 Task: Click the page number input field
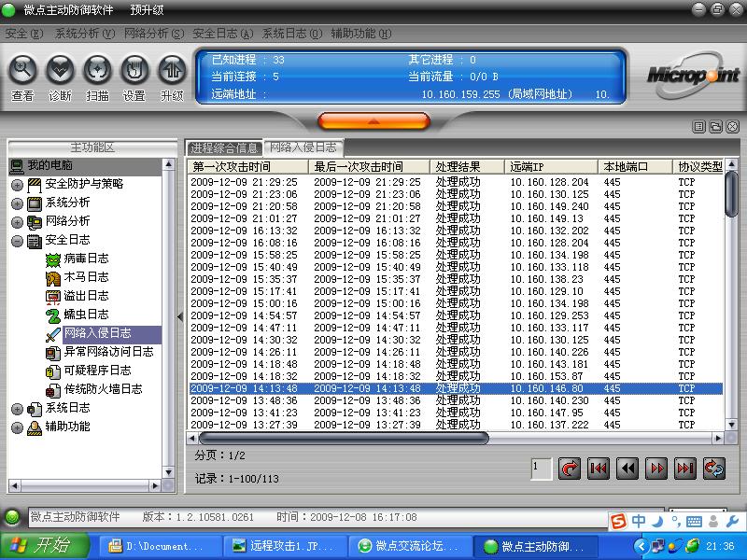pyautogui.click(x=542, y=469)
